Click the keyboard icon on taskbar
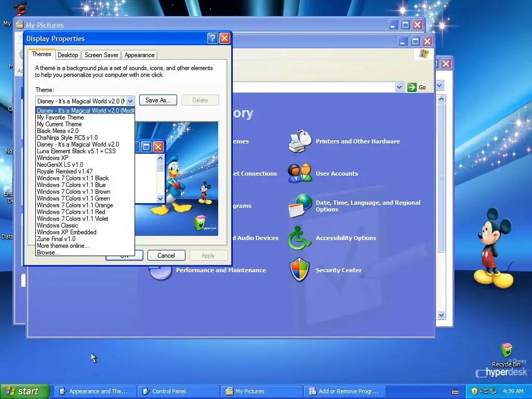The image size is (532, 399). pyautogui.click(x=455, y=391)
